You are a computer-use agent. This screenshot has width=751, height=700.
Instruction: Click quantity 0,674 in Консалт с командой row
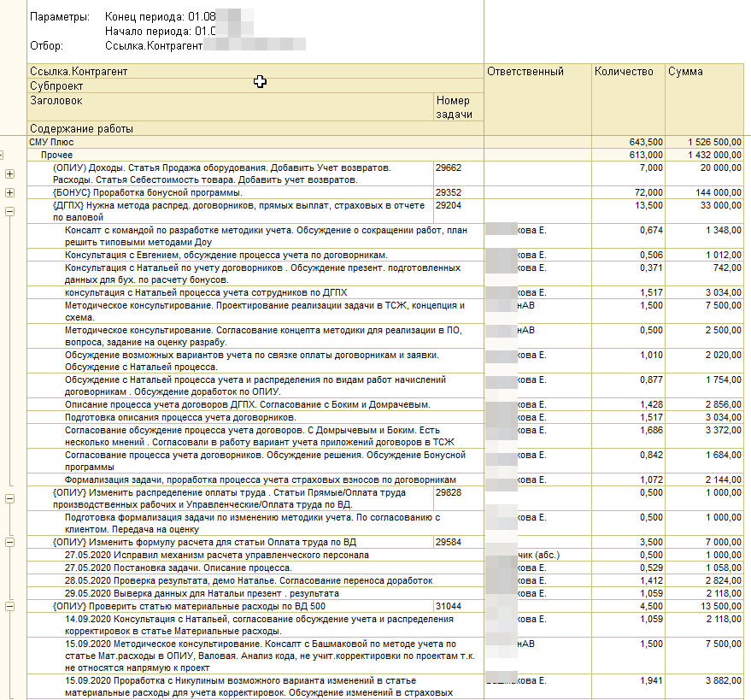pyautogui.click(x=651, y=231)
